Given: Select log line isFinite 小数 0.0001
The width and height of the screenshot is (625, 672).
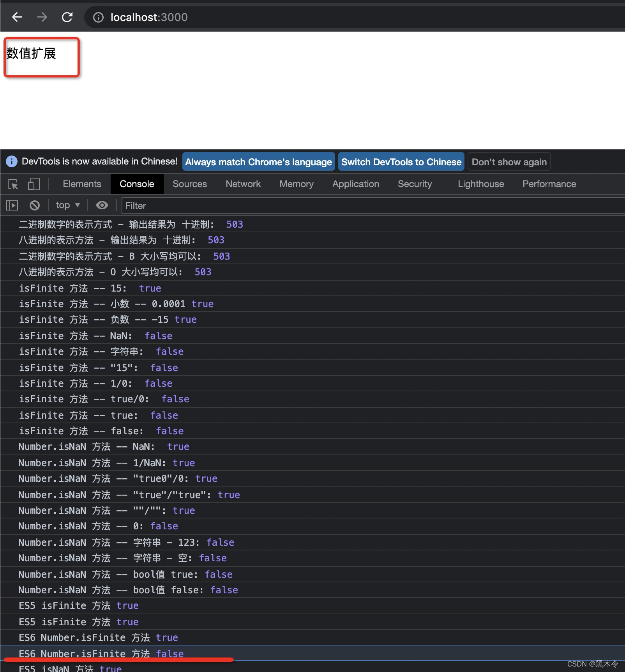Looking at the screenshot, I should [312, 304].
